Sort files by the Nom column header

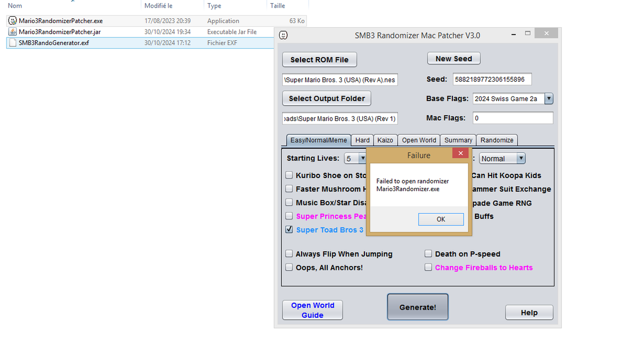(x=15, y=5)
